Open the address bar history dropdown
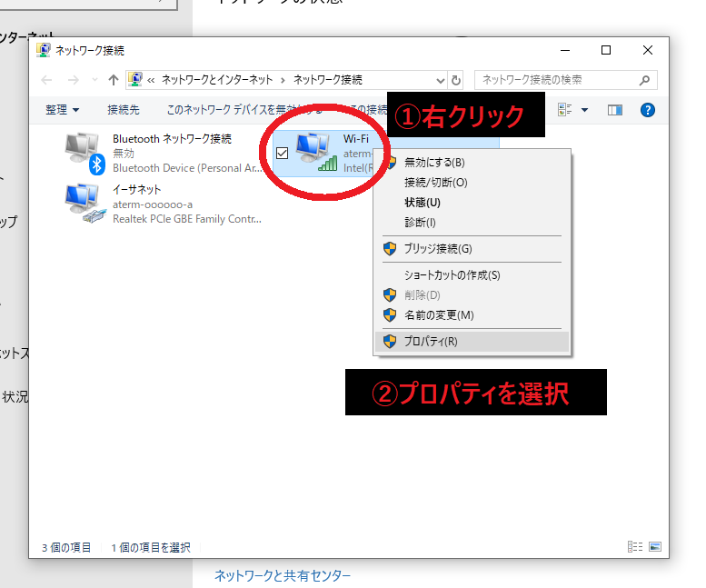706x588 pixels. (441, 80)
